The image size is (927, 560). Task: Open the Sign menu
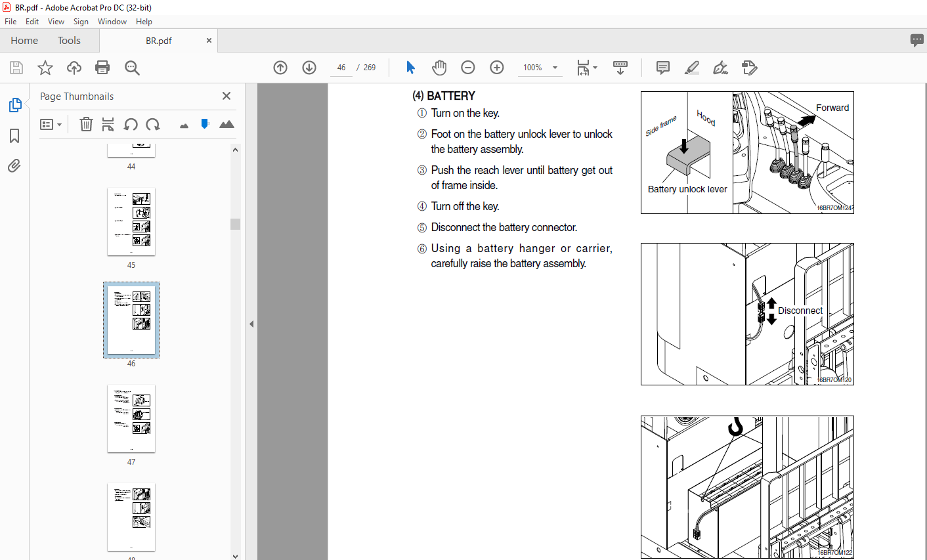[x=81, y=22]
